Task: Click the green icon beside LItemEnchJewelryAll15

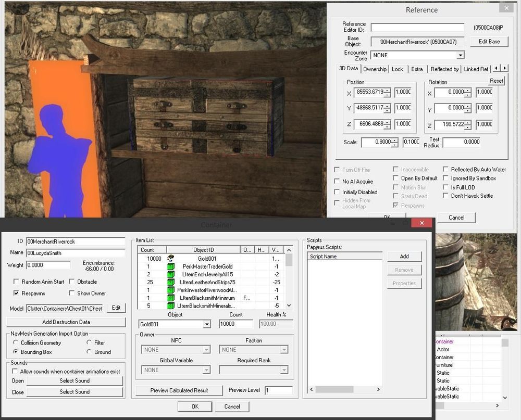Action: [171, 274]
